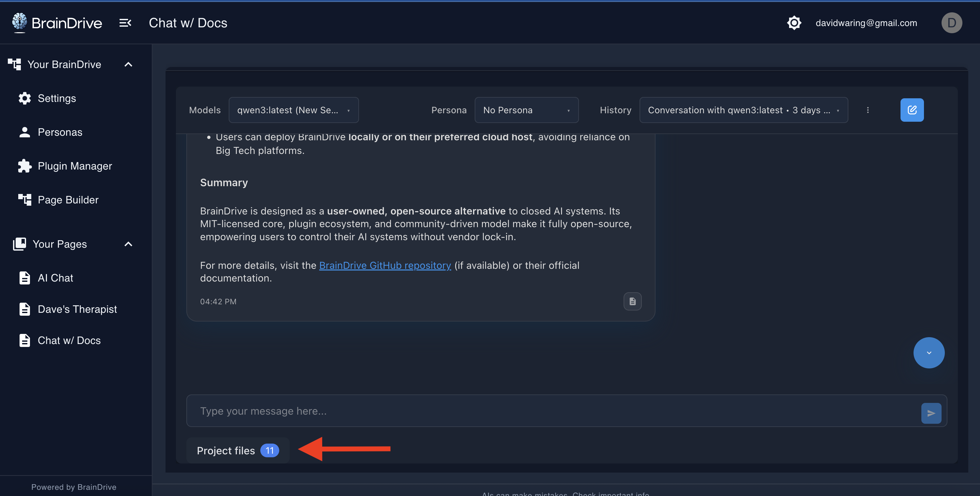The width and height of the screenshot is (980, 496).
Task: Collapse the sidebar with the menu icon
Action: (x=125, y=23)
